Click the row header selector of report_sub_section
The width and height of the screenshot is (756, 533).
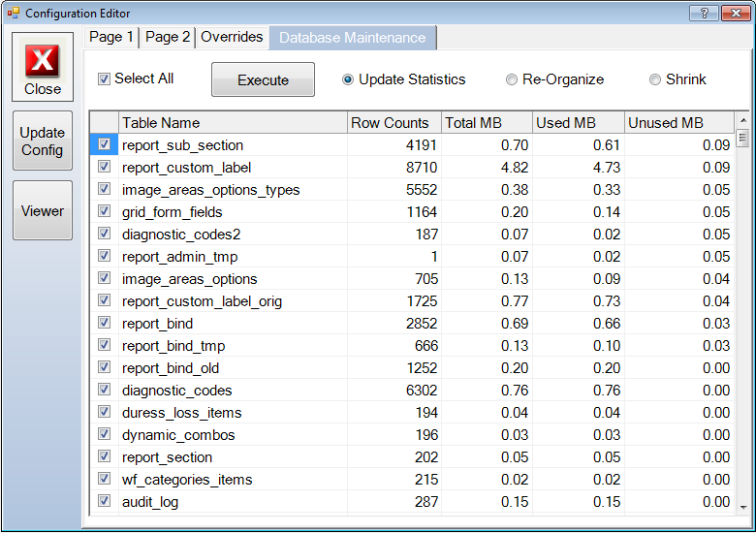click(104, 144)
